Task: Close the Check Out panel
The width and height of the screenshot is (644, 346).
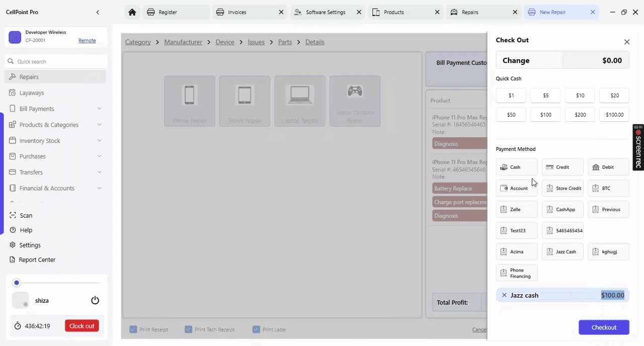Action: (x=627, y=42)
